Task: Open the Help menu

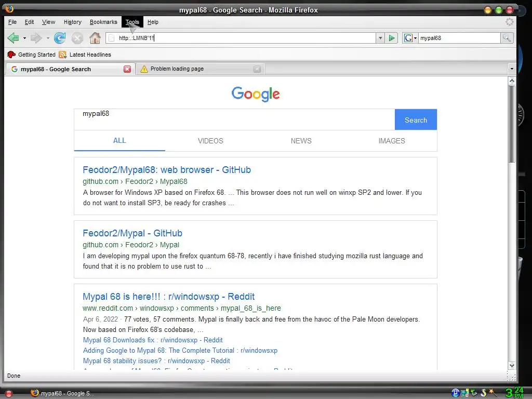Action: coord(153,22)
